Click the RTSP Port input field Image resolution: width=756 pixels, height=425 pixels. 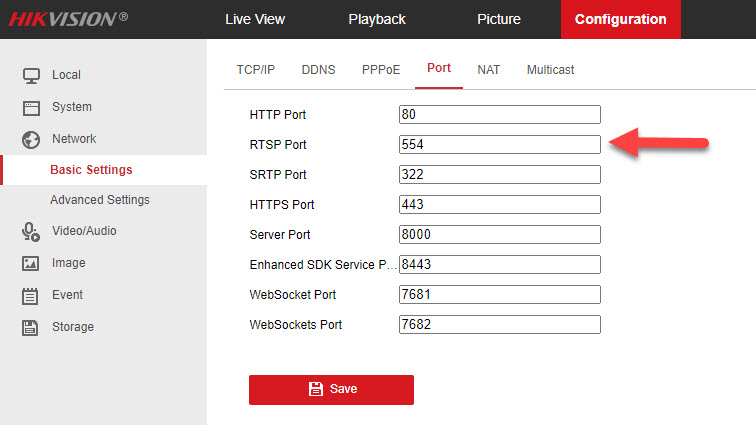[499, 145]
